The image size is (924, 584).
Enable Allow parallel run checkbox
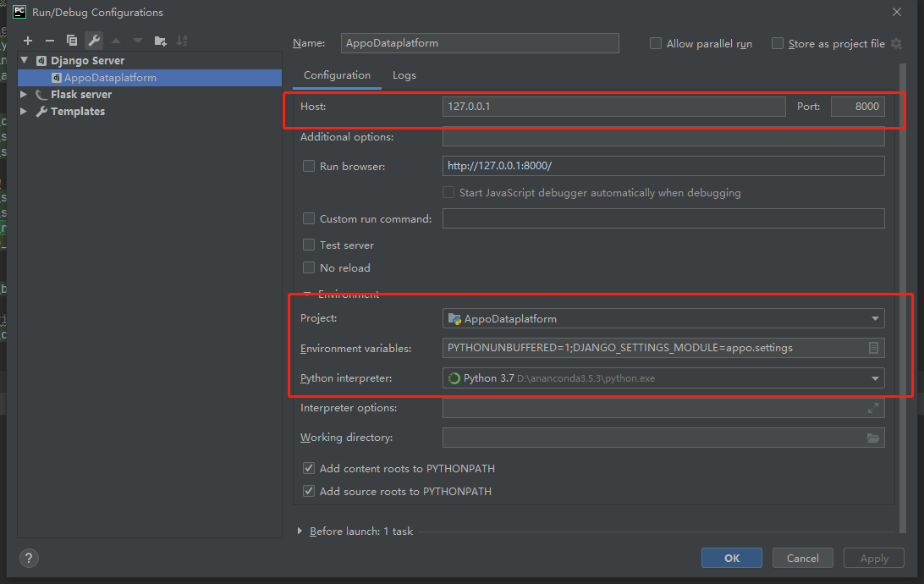[655, 44]
